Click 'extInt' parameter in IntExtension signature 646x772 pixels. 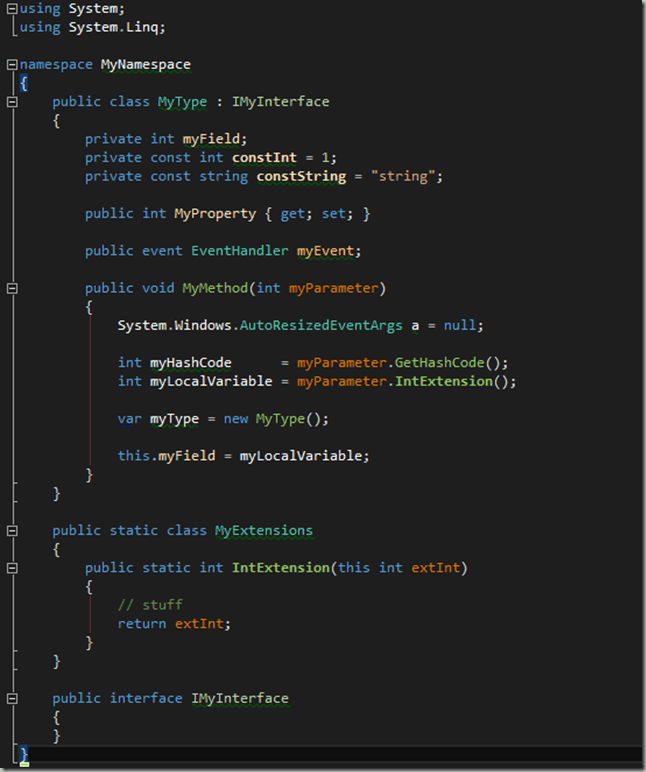[436, 568]
